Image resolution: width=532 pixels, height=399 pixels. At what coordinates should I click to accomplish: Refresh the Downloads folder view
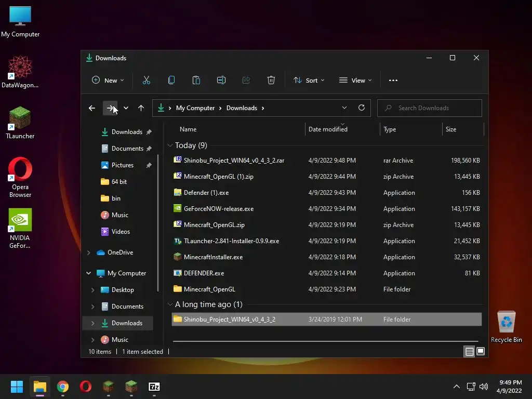click(x=362, y=108)
